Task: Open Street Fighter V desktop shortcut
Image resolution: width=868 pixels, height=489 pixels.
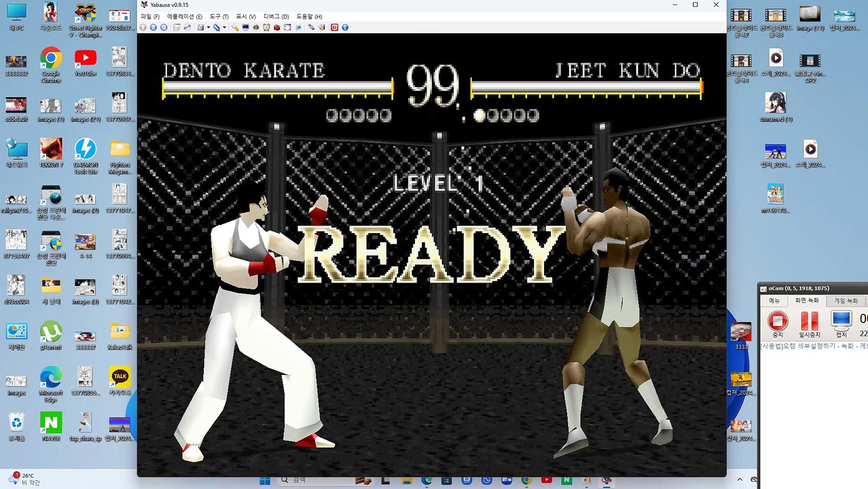Action: click(85, 20)
